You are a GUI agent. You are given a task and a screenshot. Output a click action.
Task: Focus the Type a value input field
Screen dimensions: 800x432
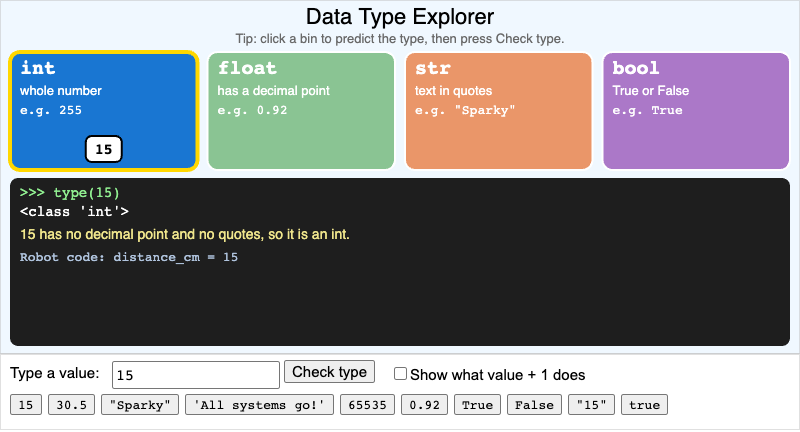click(196, 375)
